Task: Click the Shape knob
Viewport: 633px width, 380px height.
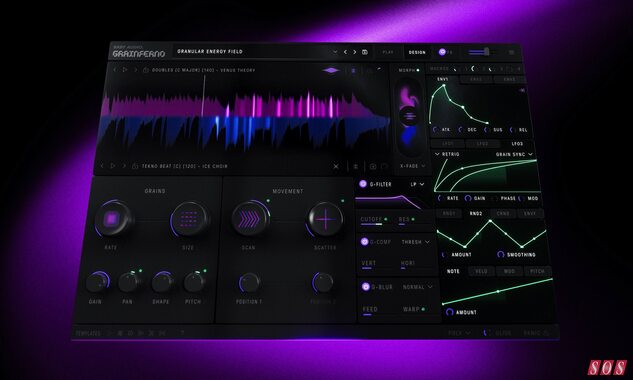Action: pos(161,282)
